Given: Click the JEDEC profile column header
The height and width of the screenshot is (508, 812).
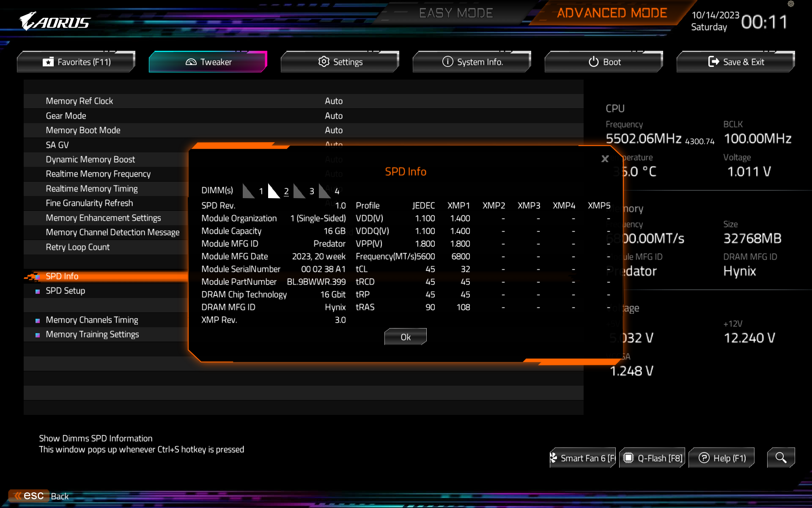Looking at the screenshot, I should point(423,205).
